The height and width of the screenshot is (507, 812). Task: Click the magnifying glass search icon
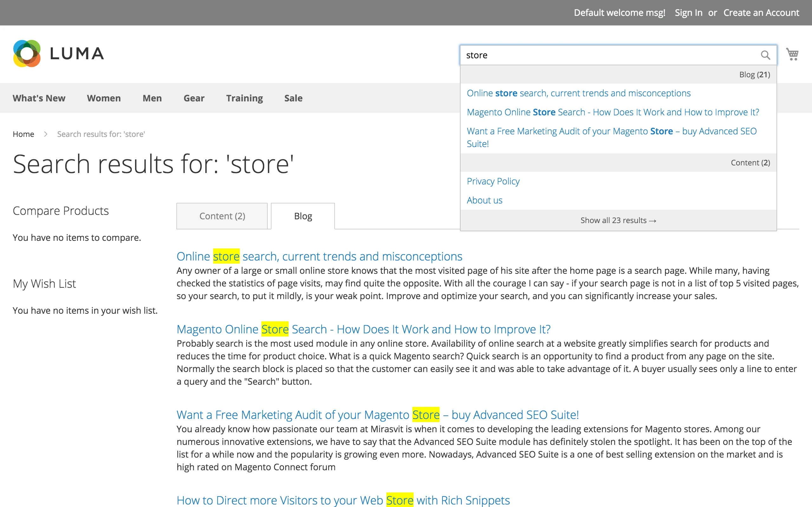coord(765,55)
